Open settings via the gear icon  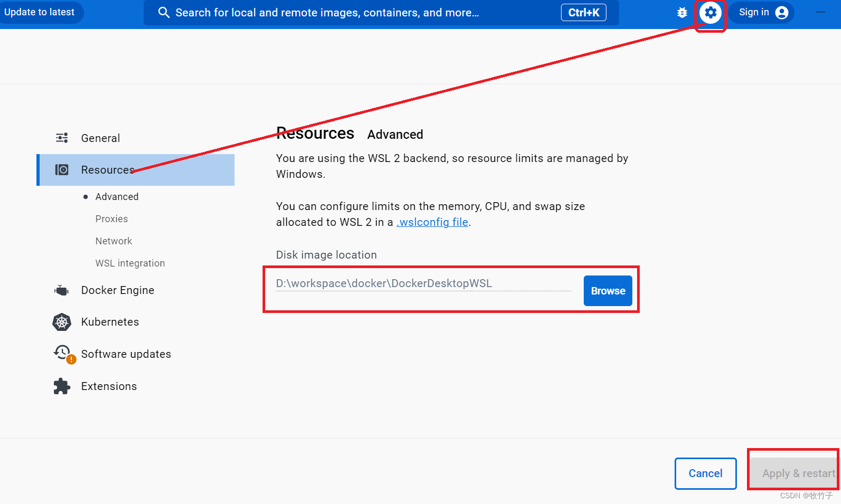coord(711,12)
